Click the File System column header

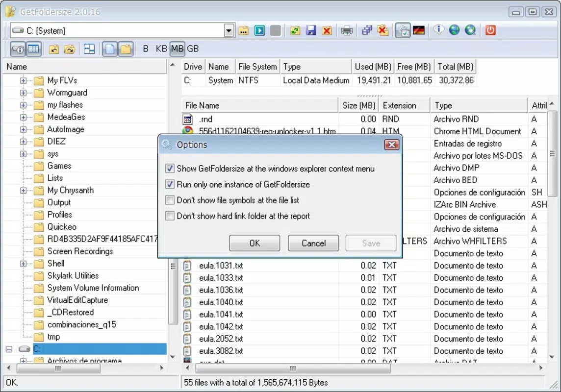pos(257,67)
